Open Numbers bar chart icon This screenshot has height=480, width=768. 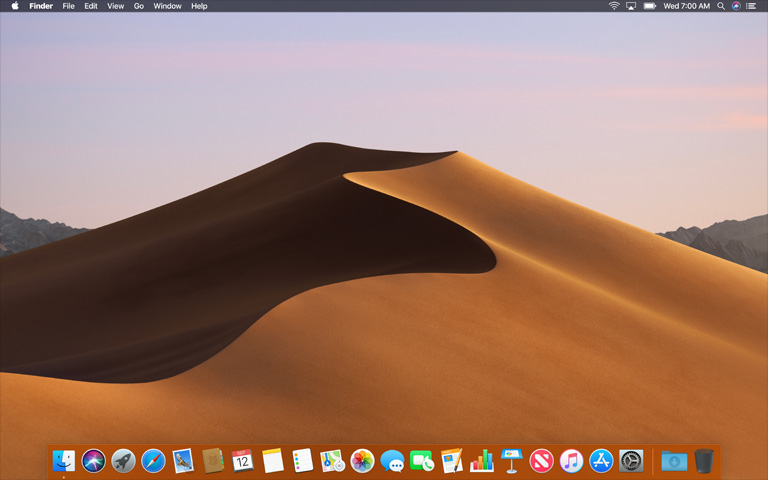(x=482, y=461)
